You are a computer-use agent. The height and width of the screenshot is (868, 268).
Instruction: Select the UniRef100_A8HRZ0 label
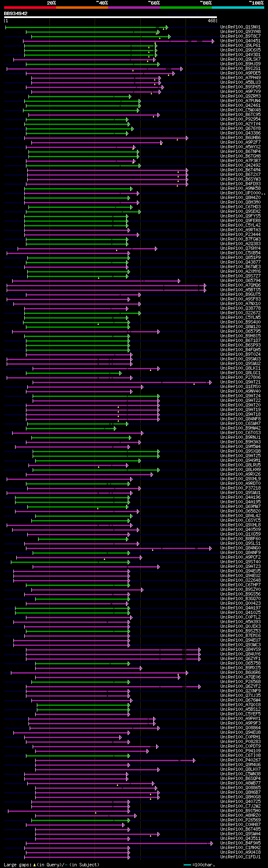[240, 815]
